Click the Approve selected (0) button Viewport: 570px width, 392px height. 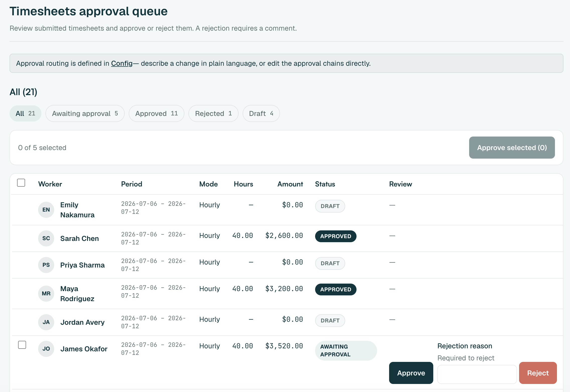pos(512,148)
